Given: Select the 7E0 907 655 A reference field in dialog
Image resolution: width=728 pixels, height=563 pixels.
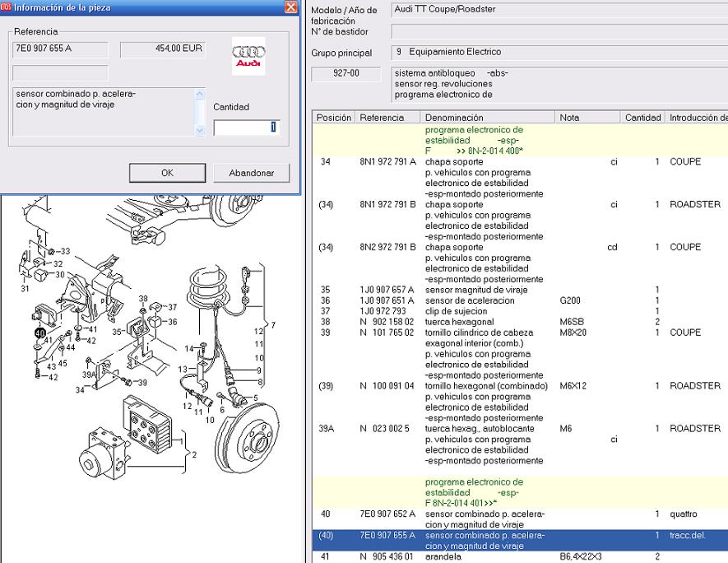Looking at the screenshot, I should [60, 49].
